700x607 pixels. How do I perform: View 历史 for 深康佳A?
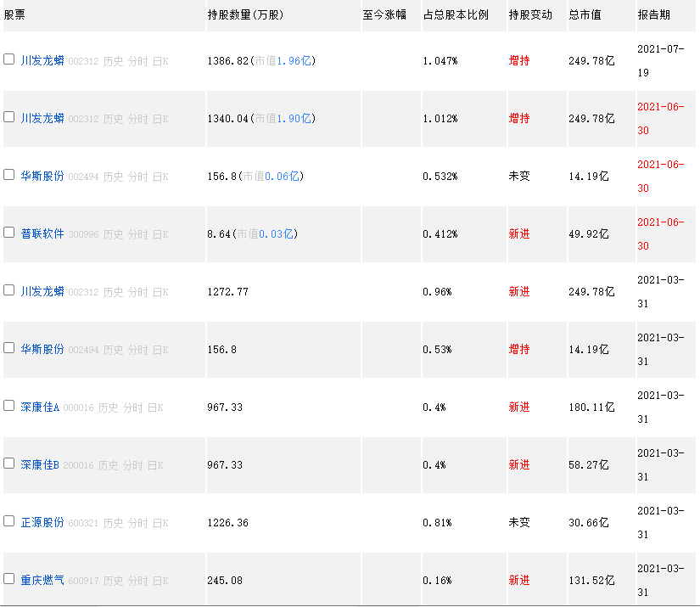point(108,407)
